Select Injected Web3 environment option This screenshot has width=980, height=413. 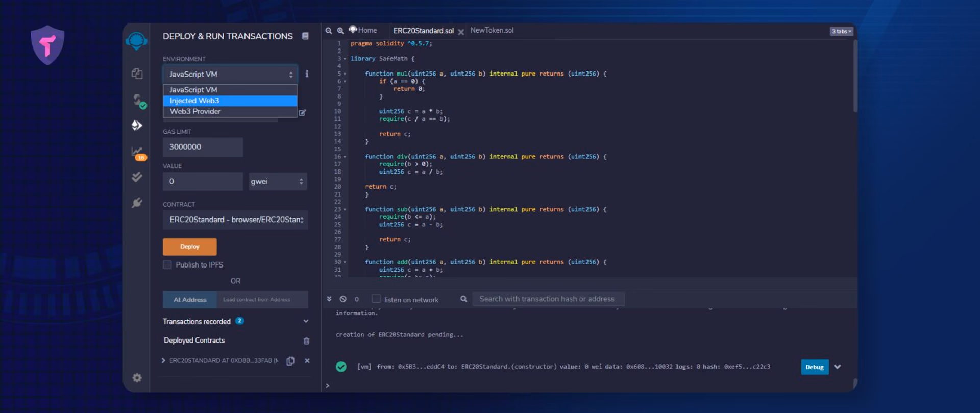coord(230,101)
